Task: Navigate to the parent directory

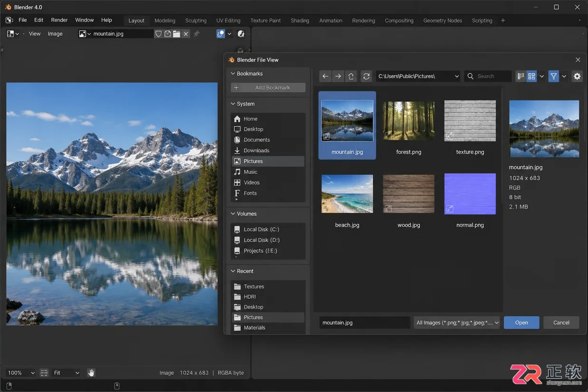Action: [351, 76]
